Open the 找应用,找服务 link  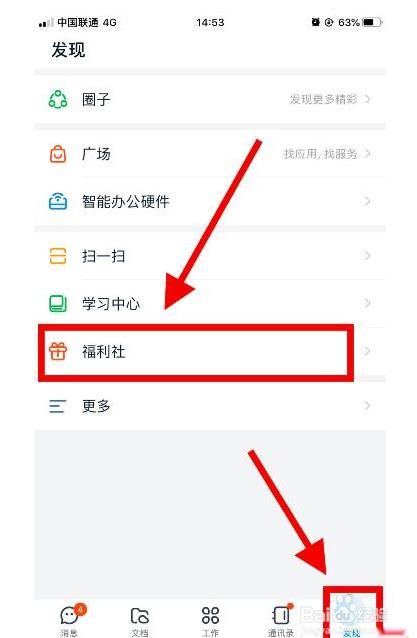click(x=321, y=153)
